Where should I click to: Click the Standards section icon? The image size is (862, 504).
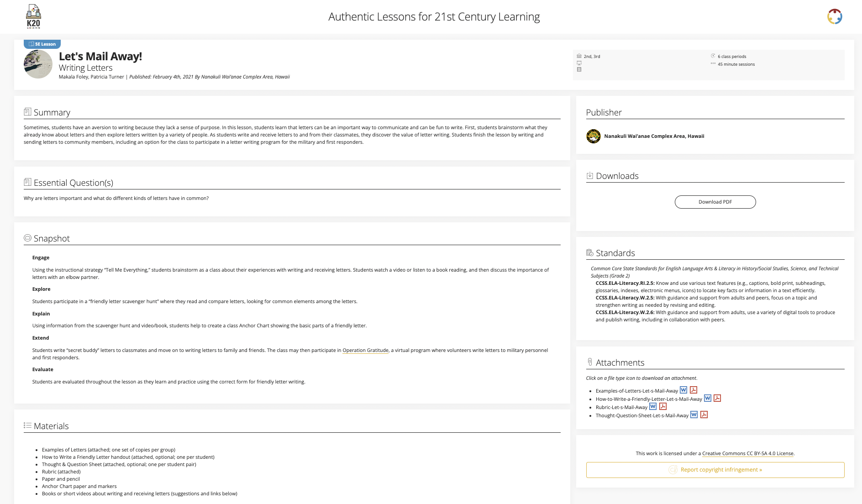tap(590, 252)
